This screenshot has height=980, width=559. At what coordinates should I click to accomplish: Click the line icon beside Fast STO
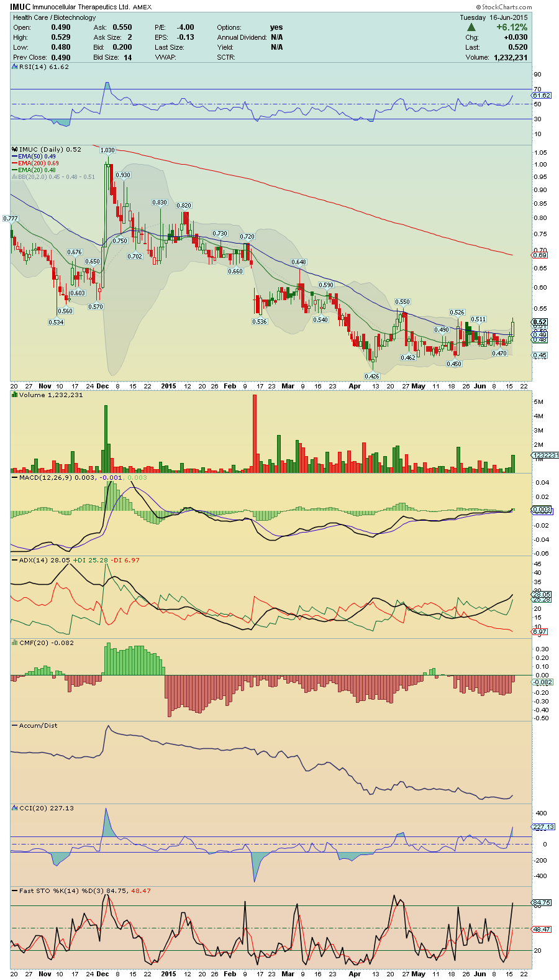[15, 891]
